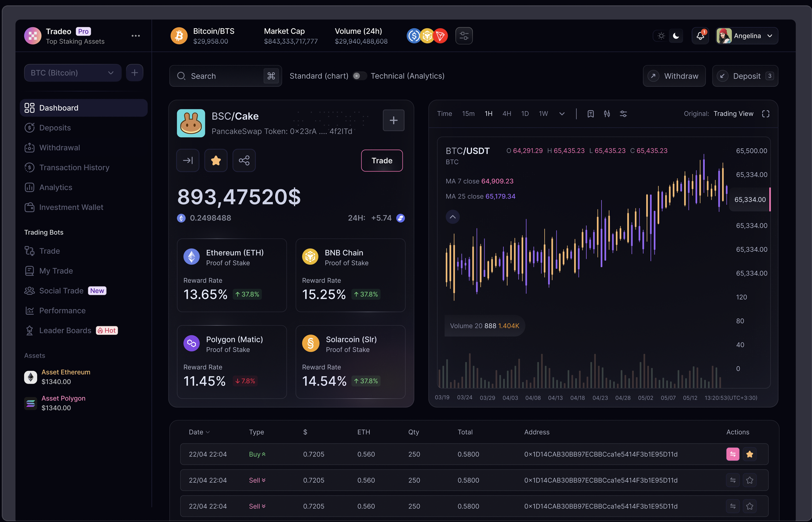
Task: Expand more timeframes chevron after 1W
Action: coord(562,114)
